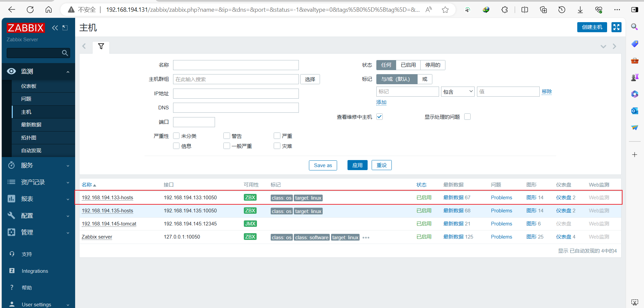644x308 pixels.
Task: Open the 仪表板 menu item
Action: pyautogui.click(x=43, y=86)
